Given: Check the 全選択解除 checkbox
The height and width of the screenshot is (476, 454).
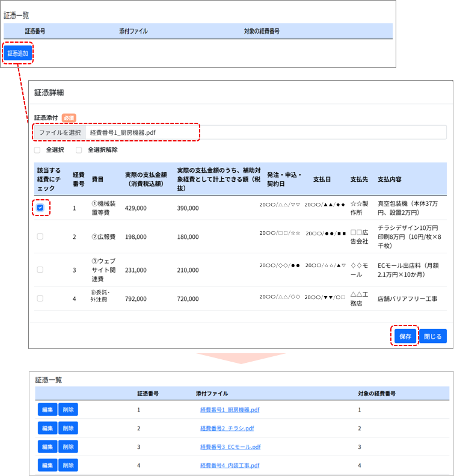Looking at the screenshot, I should pyautogui.click(x=79, y=150).
